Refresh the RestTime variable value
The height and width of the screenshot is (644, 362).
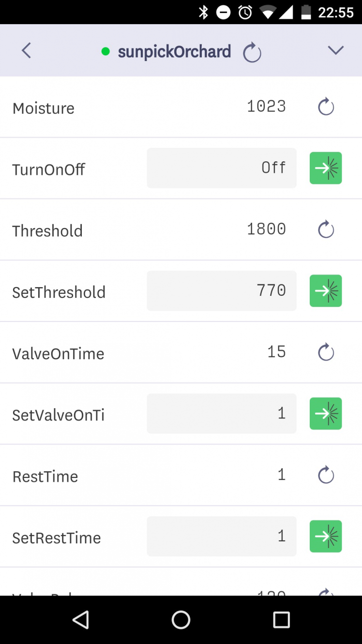click(326, 475)
